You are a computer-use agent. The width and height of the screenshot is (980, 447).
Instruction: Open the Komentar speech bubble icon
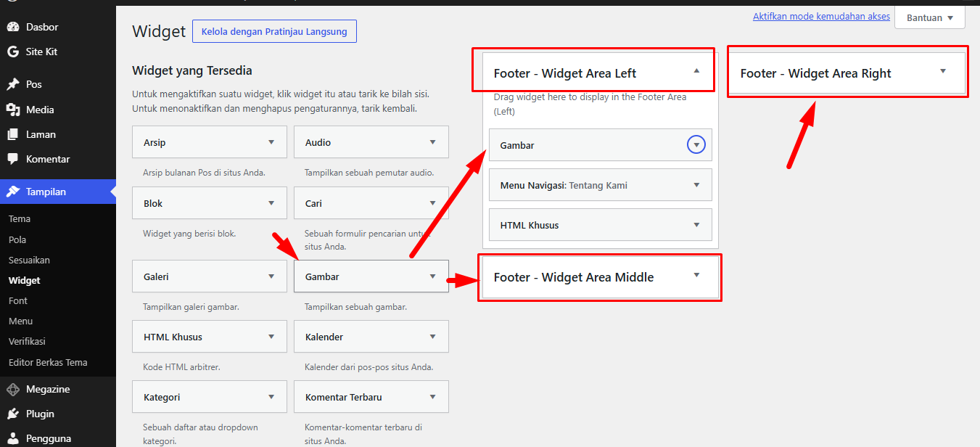point(13,159)
